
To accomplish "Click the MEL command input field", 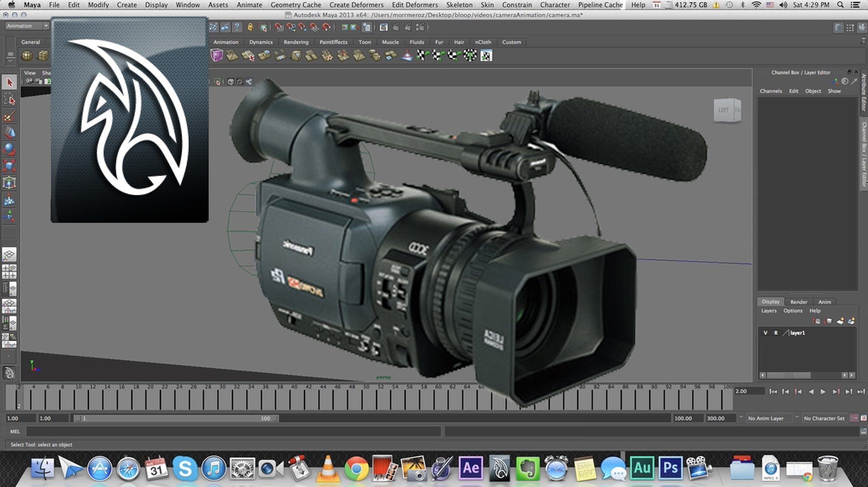I will 234,431.
